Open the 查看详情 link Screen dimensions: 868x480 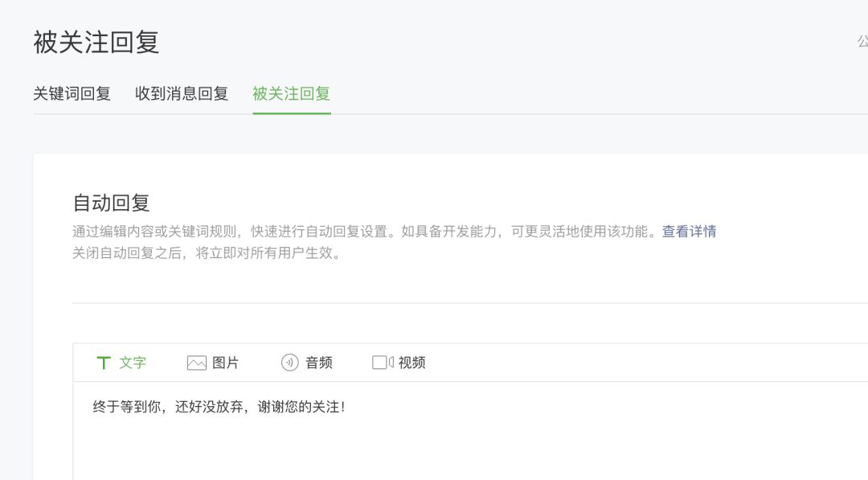coord(690,232)
